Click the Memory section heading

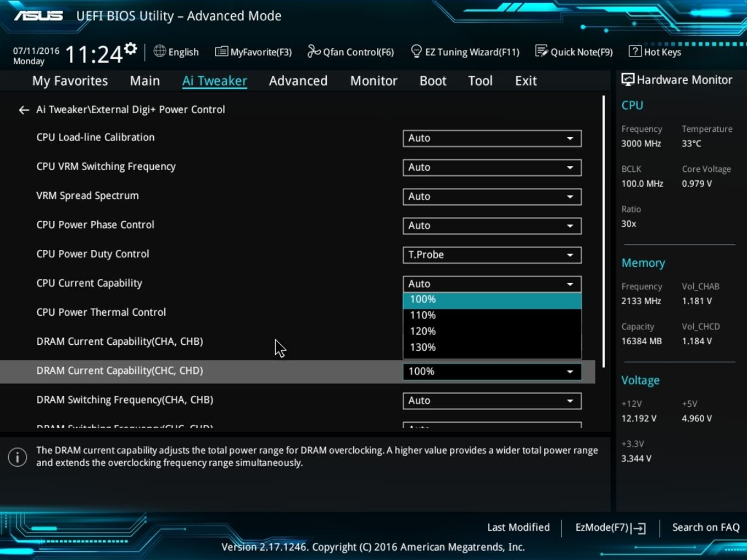(x=643, y=263)
